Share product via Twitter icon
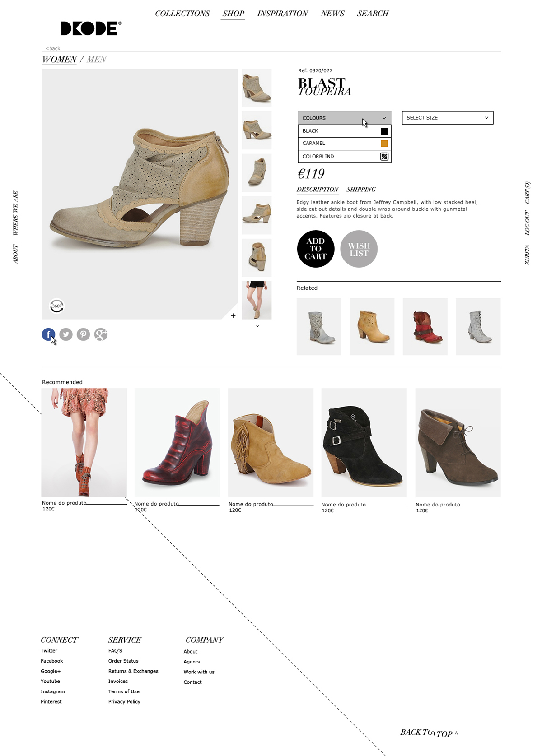 tap(66, 334)
